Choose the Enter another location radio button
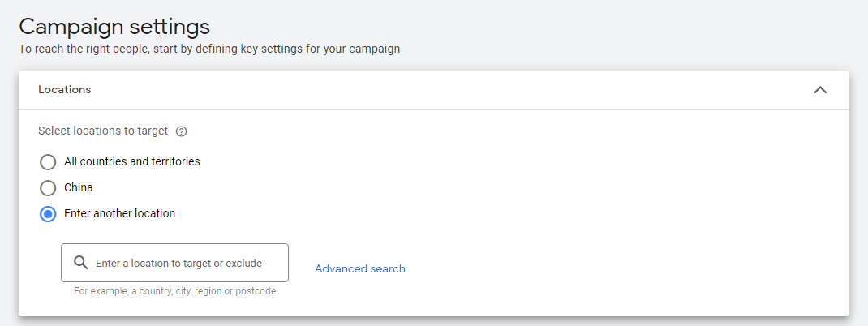This screenshot has width=868, height=326. tap(48, 214)
